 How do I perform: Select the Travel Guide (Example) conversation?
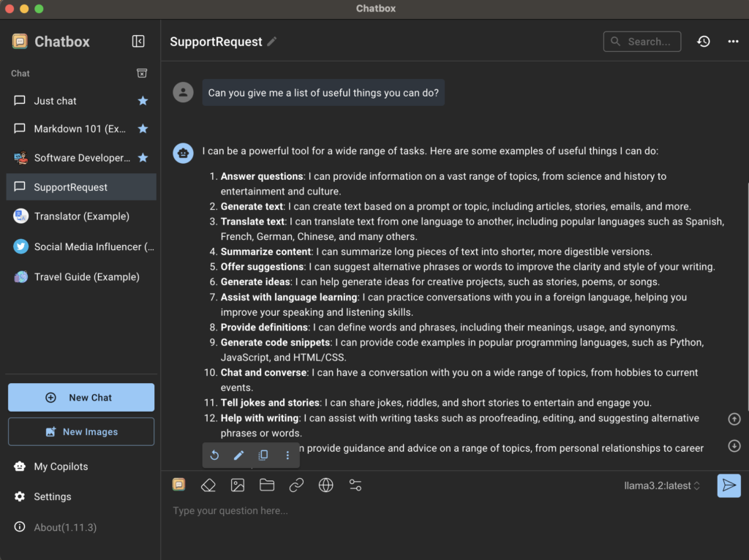coord(86,277)
